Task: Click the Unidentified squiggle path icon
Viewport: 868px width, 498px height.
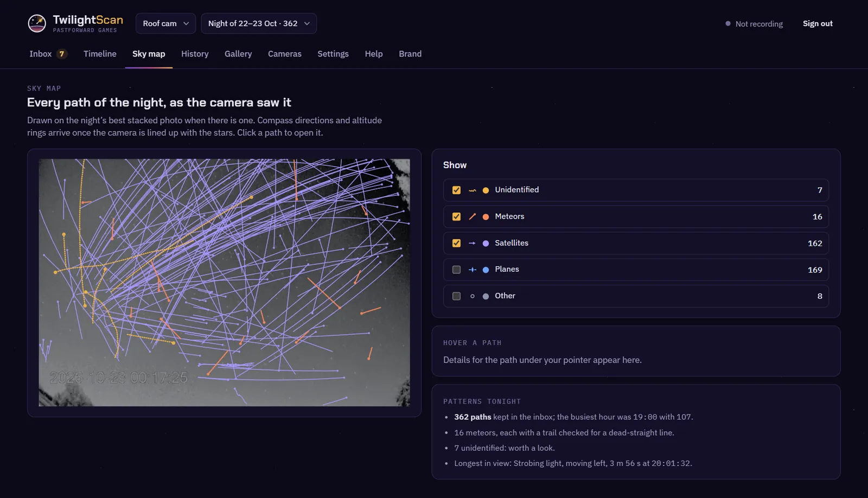Action: point(473,190)
